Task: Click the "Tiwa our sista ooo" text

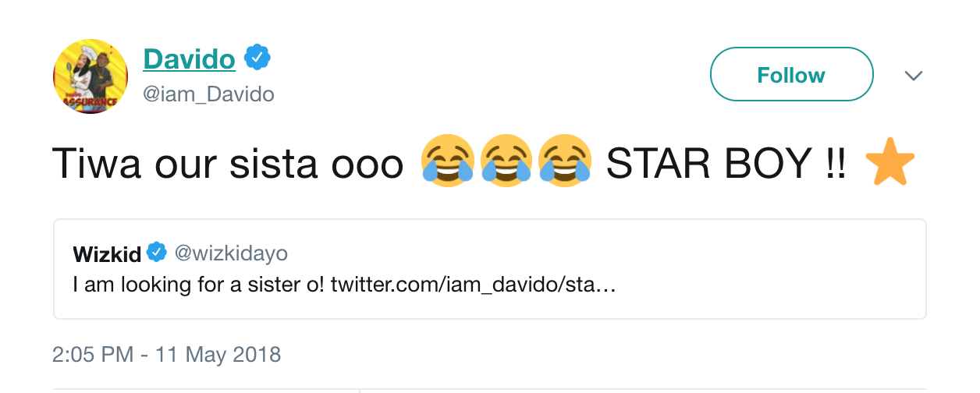Action: coord(227,165)
